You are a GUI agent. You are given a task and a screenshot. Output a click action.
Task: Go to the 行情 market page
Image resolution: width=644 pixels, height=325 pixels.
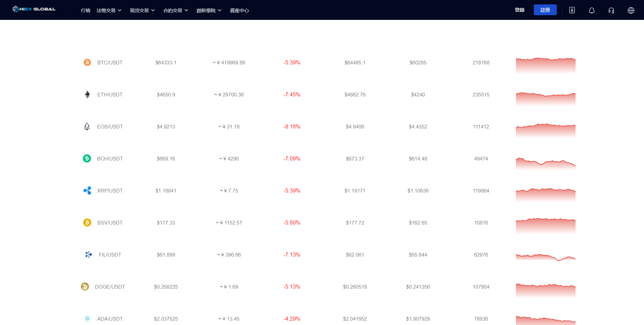point(86,10)
